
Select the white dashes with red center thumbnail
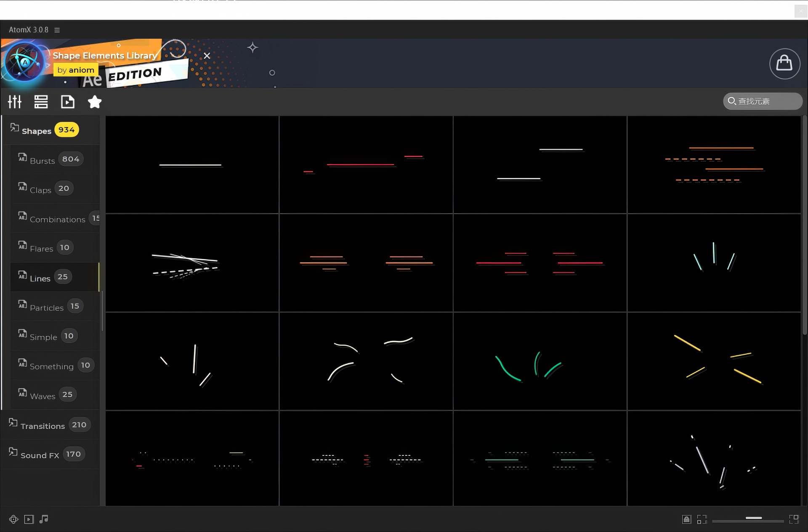point(366,458)
